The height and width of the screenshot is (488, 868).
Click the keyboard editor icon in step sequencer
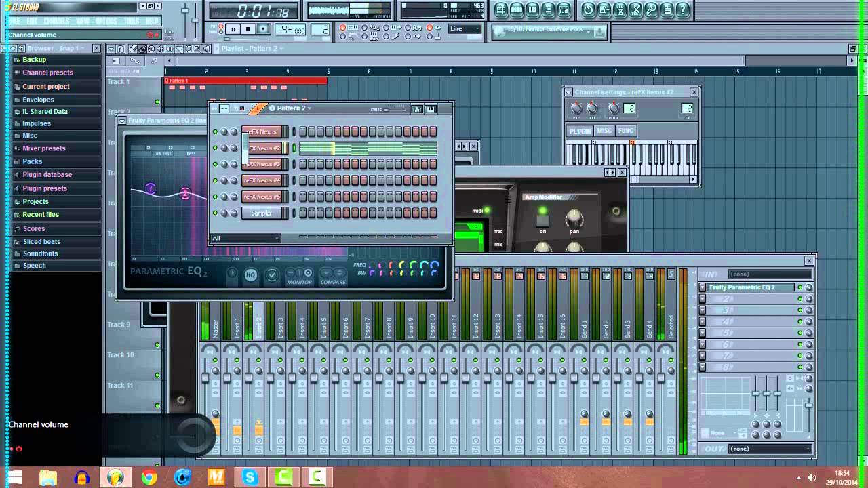[x=430, y=108]
